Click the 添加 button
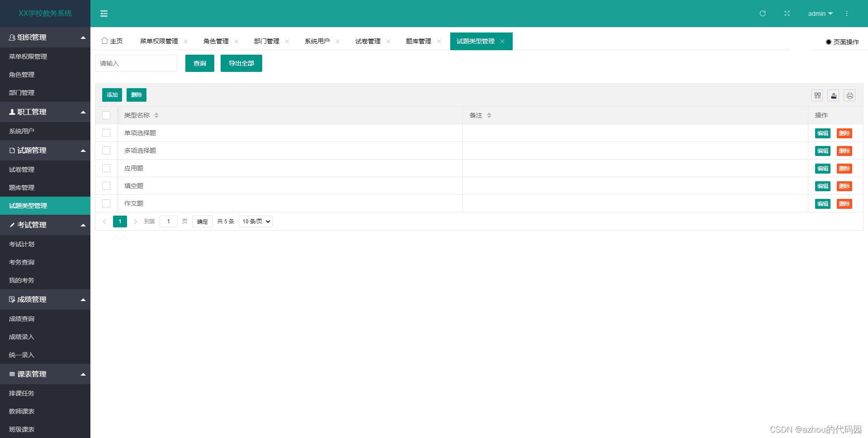Screen dimensions: 868x438 pos(112,95)
